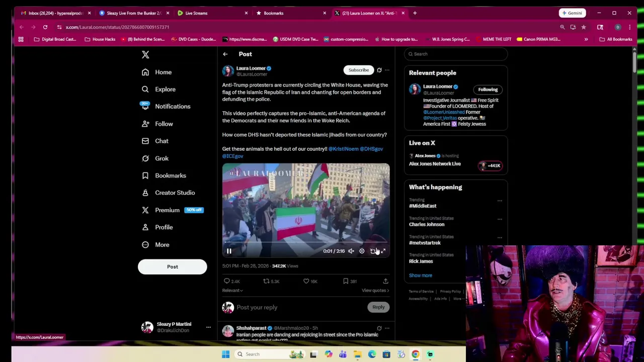Screen dimensions: 644x362
Task: Open Follow in sidebar
Action: 157,124
